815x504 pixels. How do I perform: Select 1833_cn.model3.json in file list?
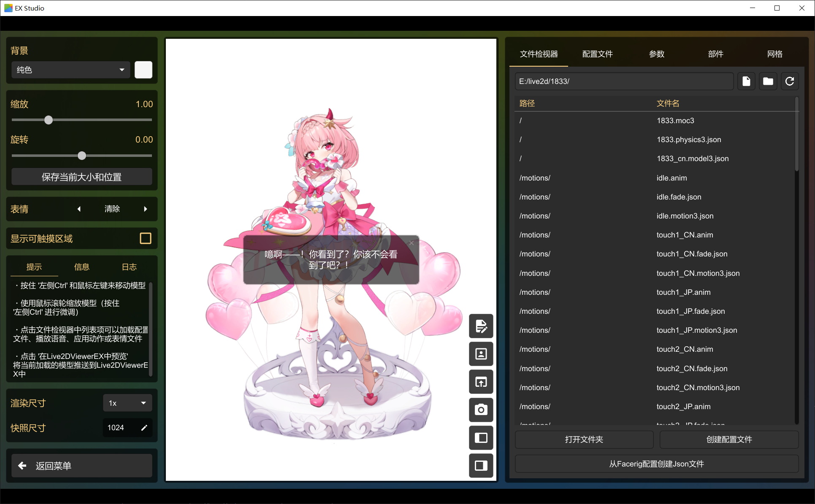click(655, 159)
